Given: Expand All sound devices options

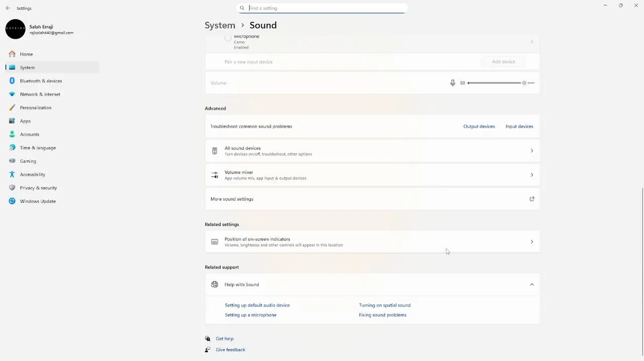Looking at the screenshot, I should point(532,151).
